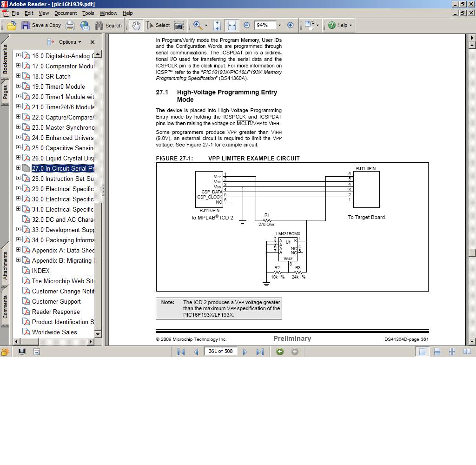The image size is (476, 465).
Task: Click the greyed Next View arrow
Action: 295,352
